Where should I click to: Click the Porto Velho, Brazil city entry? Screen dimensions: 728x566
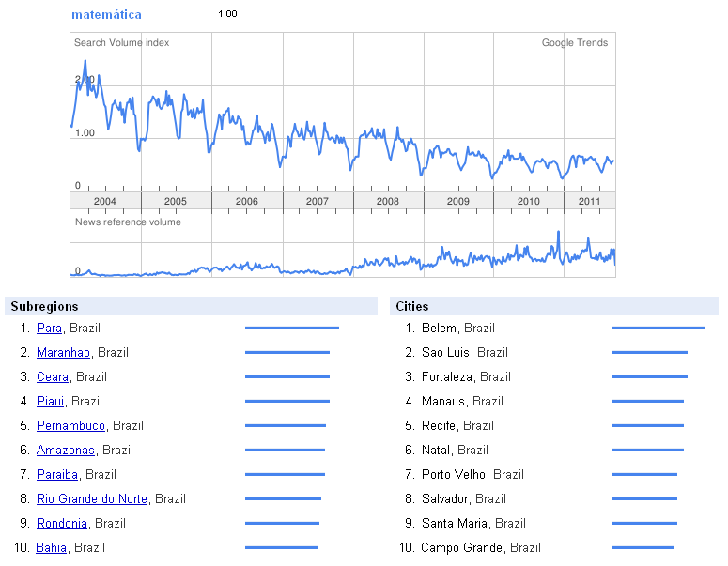tap(472, 475)
